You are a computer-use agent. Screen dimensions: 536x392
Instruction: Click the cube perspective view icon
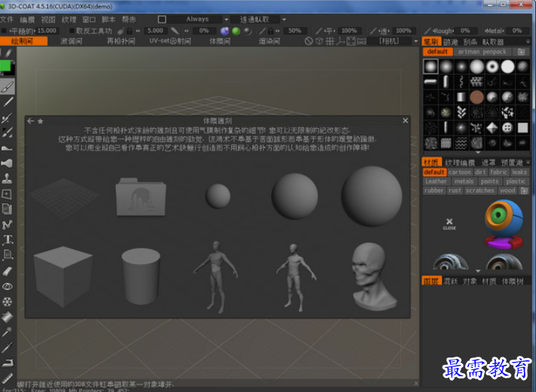[319, 41]
